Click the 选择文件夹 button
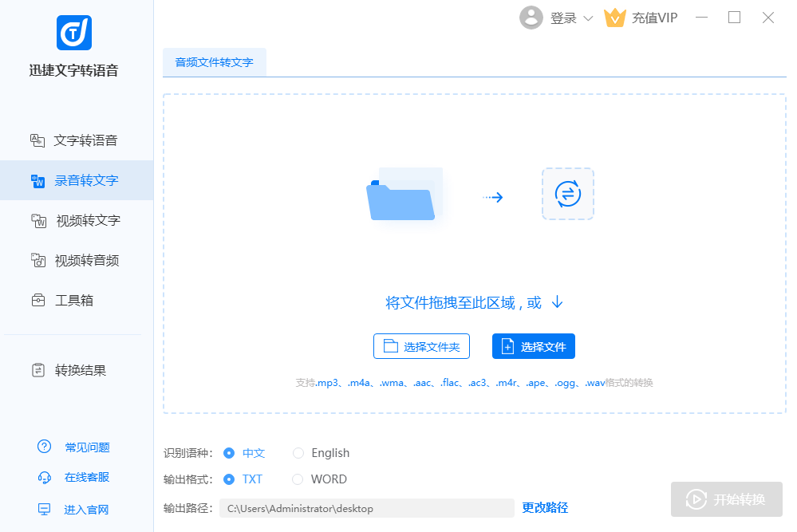This screenshot has height=532, width=797. pyautogui.click(x=421, y=346)
